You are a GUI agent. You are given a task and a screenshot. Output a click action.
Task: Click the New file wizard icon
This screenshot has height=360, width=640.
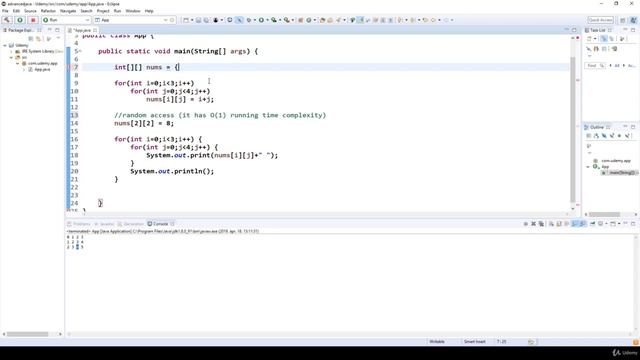[x=186, y=20]
